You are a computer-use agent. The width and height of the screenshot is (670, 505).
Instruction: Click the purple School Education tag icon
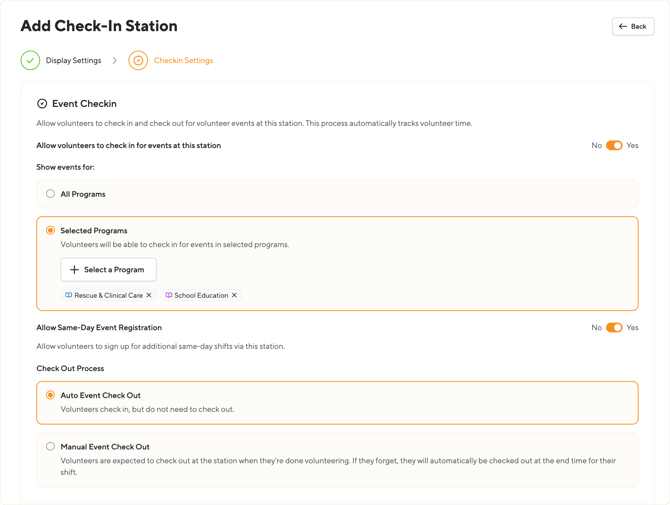point(169,296)
